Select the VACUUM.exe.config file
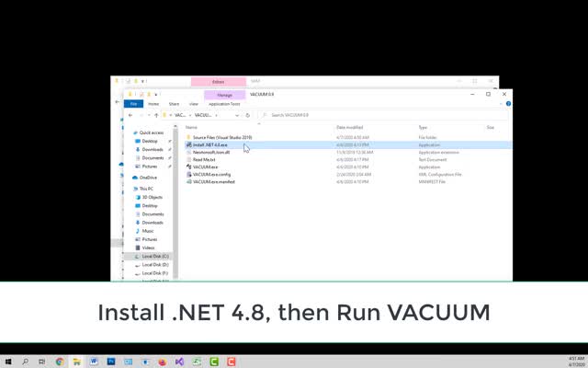This screenshot has height=368, width=588. (211, 175)
